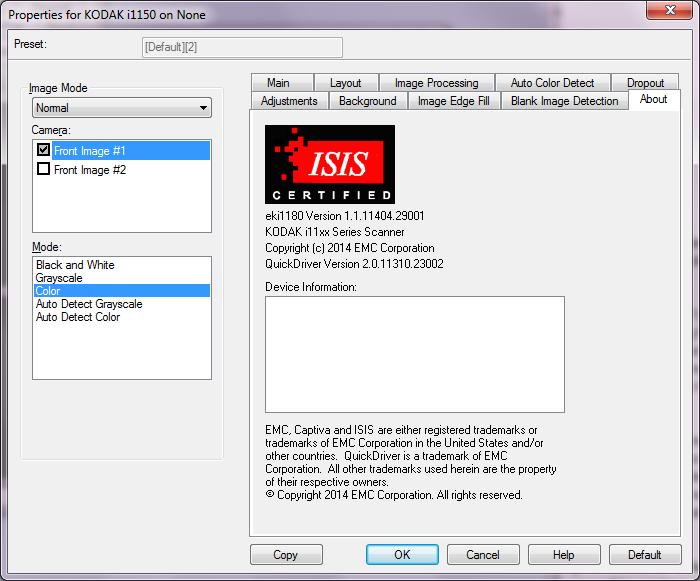The height and width of the screenshot is (581, 700).
Task: Switch to the Background tab
Action: (367, 101)
